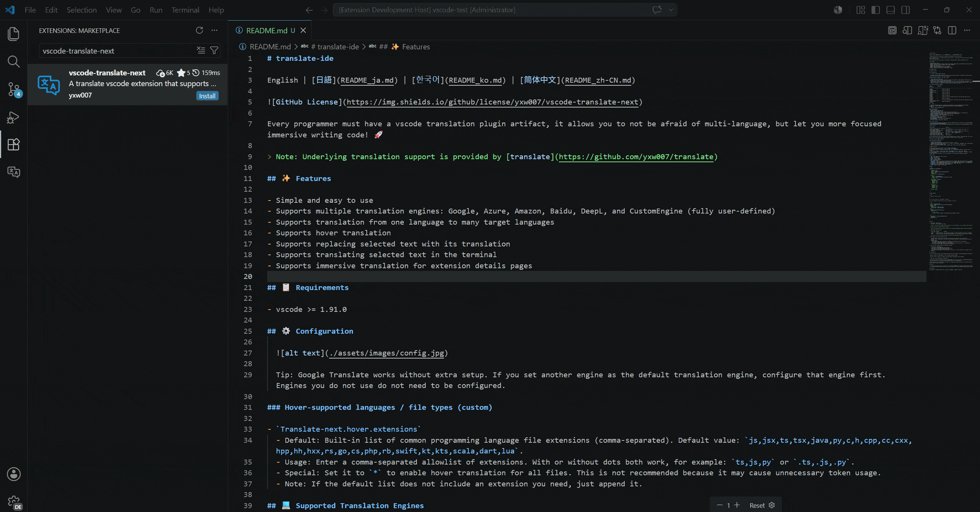This screenshot has width=980, height=512.
Task: Open the Manage gear in activity bar
Action: coord(14,502)
